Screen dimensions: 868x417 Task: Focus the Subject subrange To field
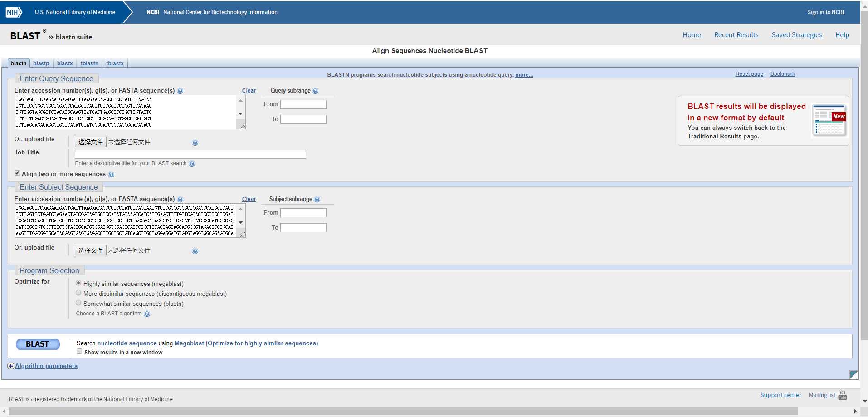point(303,228)
